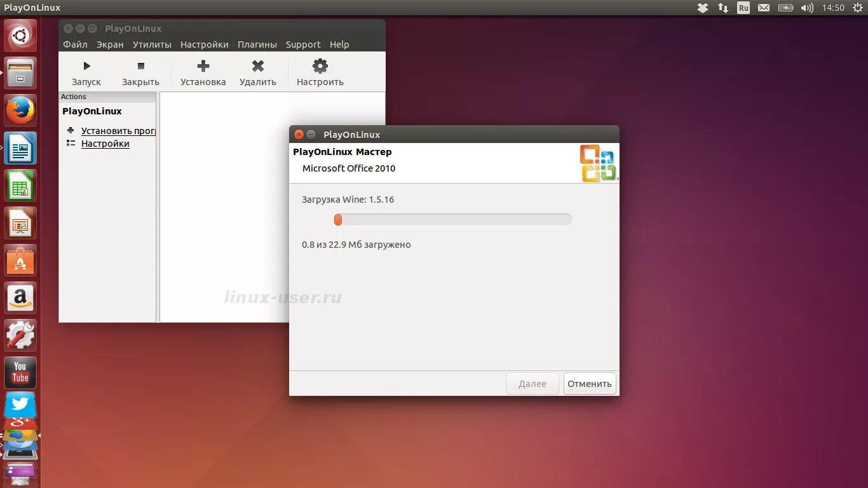The height and width of the screenshot is (488, 868).
Task: Click the Microsoft Office logo in wizard
Action: [598, 163]
